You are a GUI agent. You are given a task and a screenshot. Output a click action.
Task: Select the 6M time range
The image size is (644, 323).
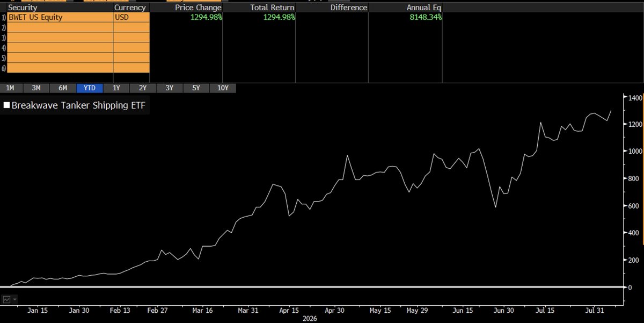click(x=62, y=88)
